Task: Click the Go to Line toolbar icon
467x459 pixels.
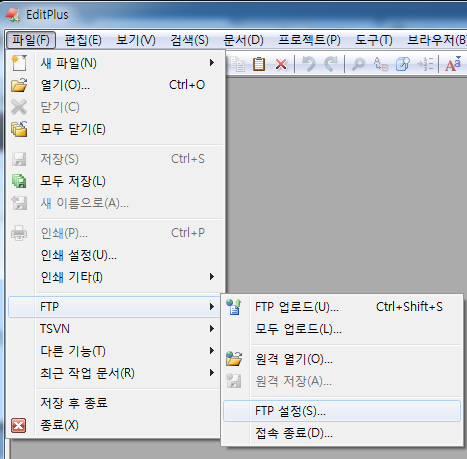Action: tap(425, 64)
